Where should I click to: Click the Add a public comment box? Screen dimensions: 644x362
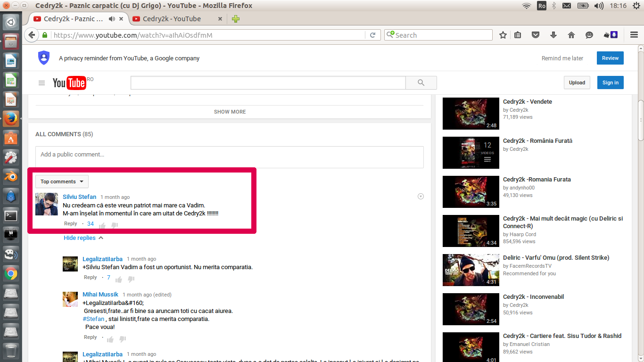click(x=229, y=157)
